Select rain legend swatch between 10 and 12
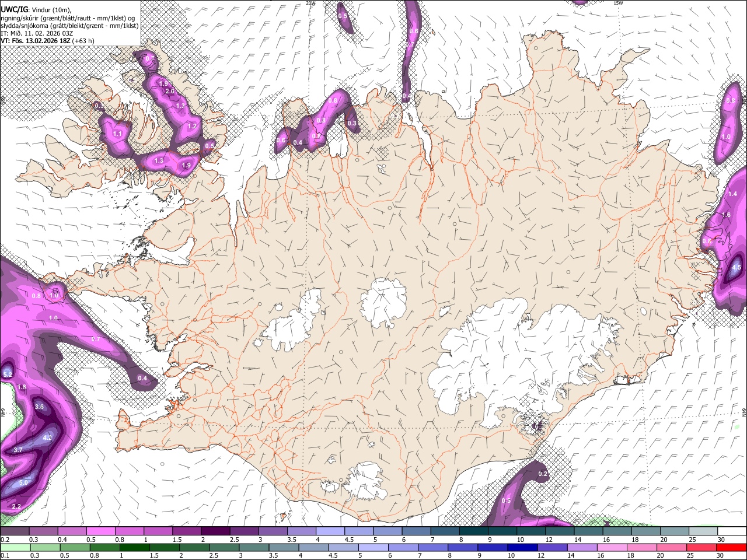Viewport: 747px width, 560px height. click(x=523, y=547)
